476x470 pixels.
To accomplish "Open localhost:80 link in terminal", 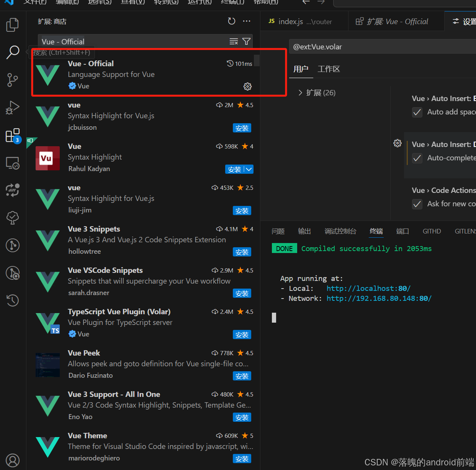I will [x=368, y=288].
